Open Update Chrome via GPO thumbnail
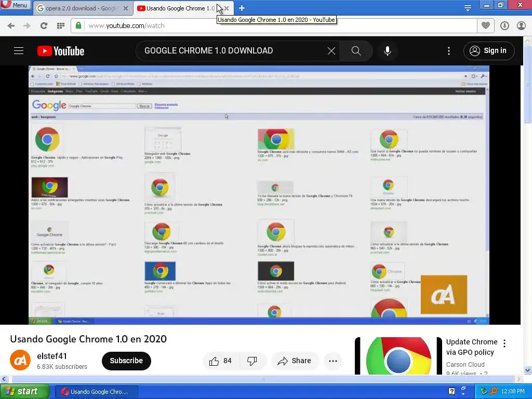The image size is (532, 399). (x=398, y=356)
